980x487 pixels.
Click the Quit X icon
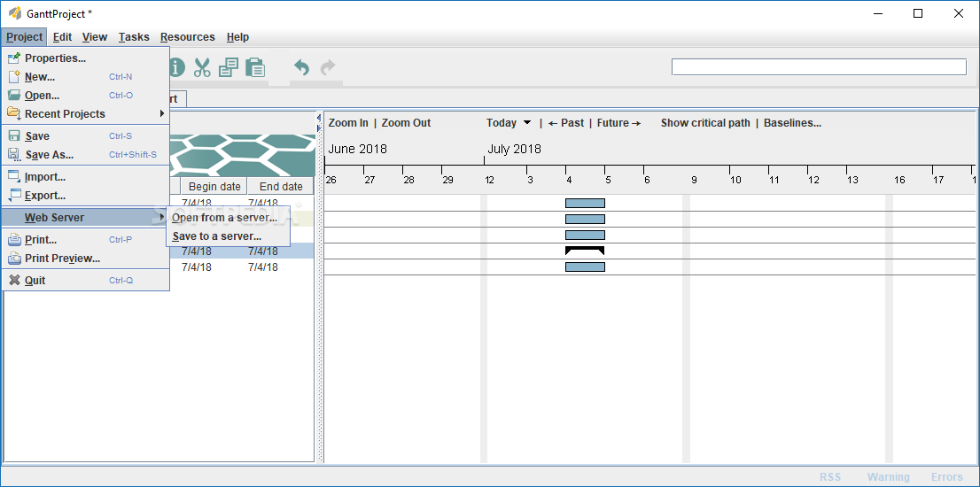[14, 281]
